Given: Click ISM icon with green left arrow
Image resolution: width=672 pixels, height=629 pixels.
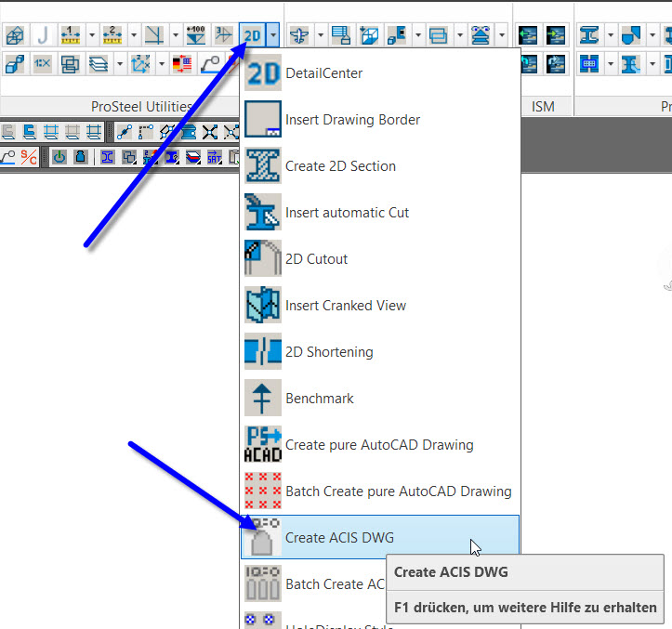Looking at the screenshot, I should coord(528,34).
